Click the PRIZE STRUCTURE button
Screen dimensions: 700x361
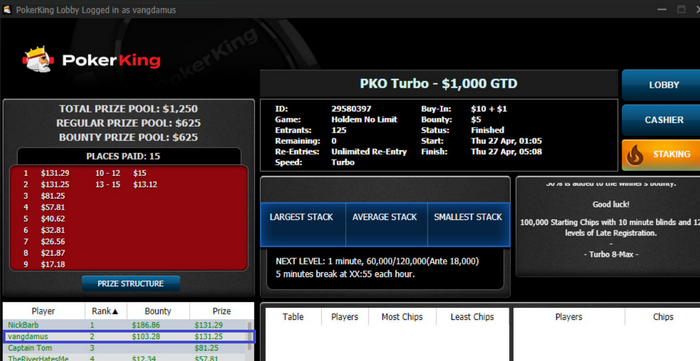pyautogui.click(x=131, y=284)
